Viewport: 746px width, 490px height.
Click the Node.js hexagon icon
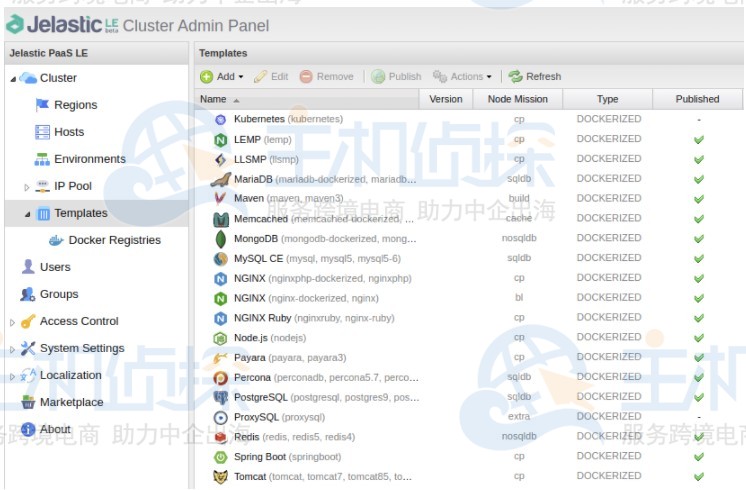(220, 338)
